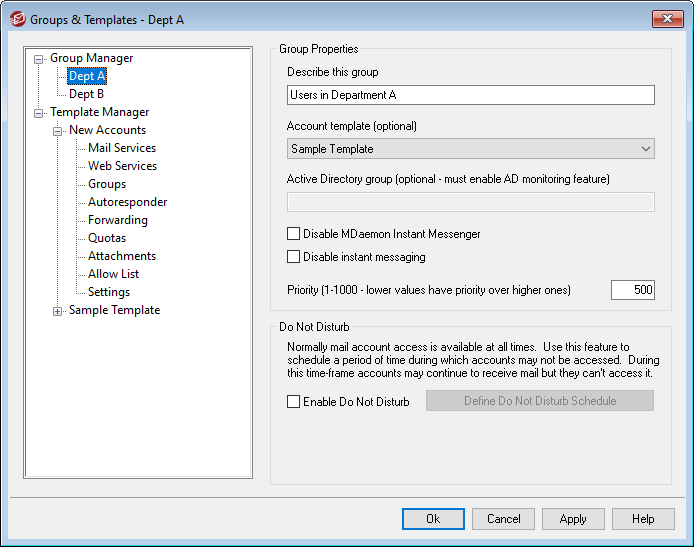Screen dimensions: 694x547
Task: Expand the Sample Template tree node
Action: tap(58, 311)
